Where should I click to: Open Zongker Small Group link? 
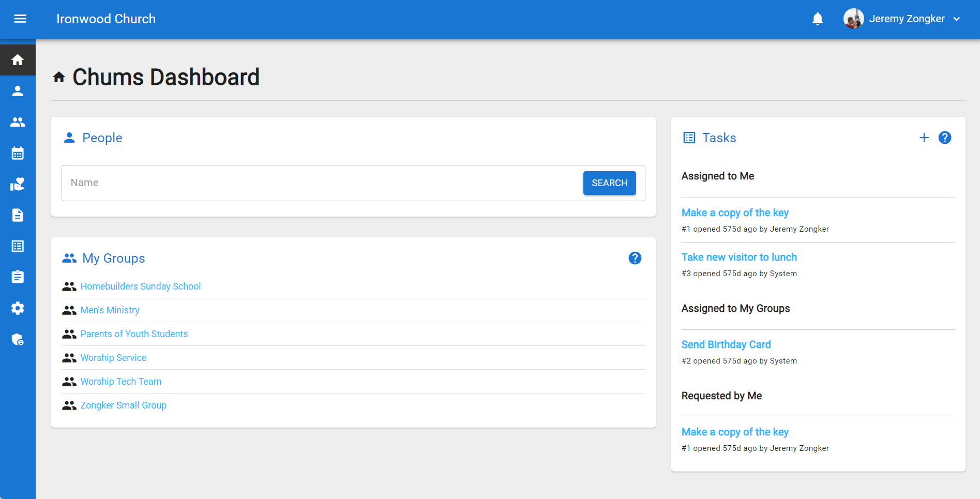[123, 405]
